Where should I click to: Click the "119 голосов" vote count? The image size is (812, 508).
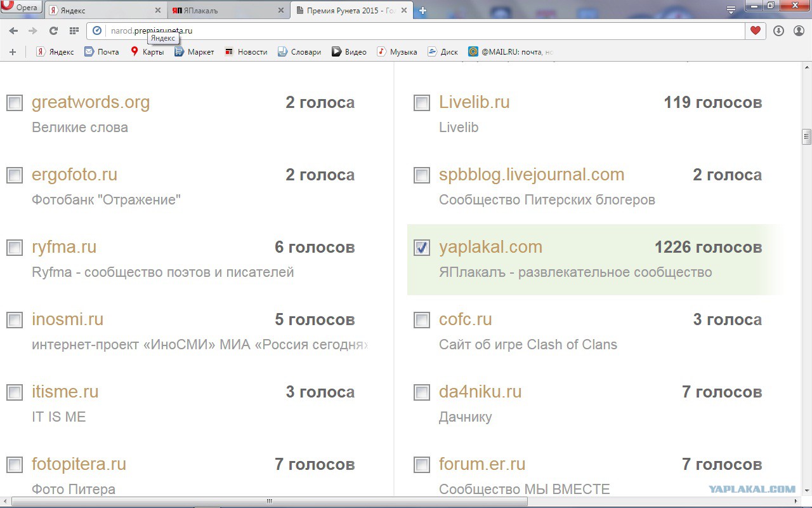pos(713,102)
